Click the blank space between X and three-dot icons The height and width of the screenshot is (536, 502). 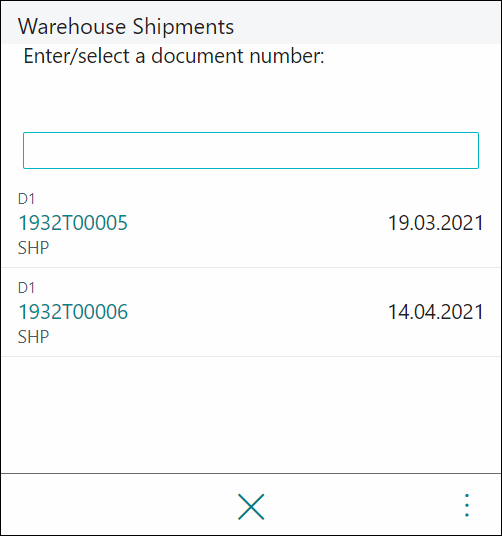click(363, 505)
